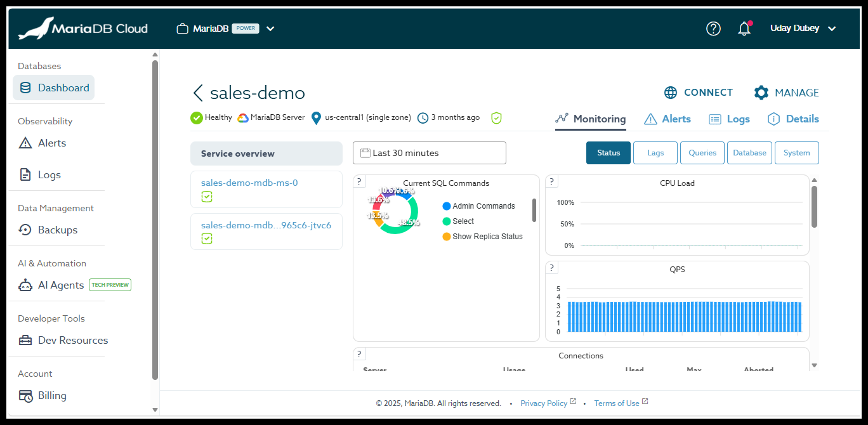
Task: Click the healthy status check for sales-demo-mdb-ms-0
Action: click(x=206, y=197)
